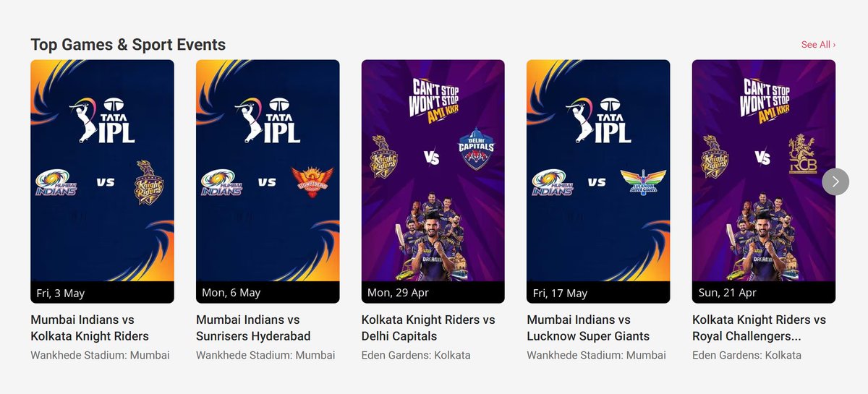Click the Lucknow Super Giants team logo
Image resolution: width=868 pixels, height=394 pixels.
[x=643, y=181]
